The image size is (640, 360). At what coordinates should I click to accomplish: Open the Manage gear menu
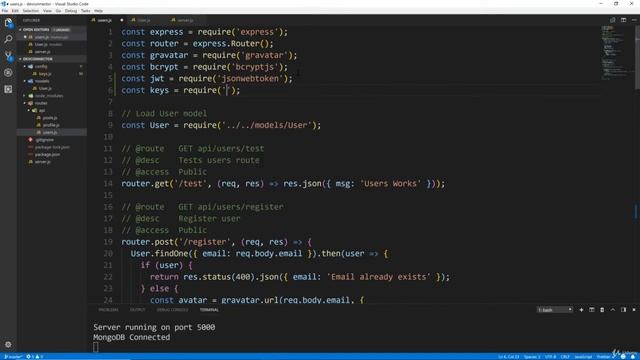coord(8,345)
